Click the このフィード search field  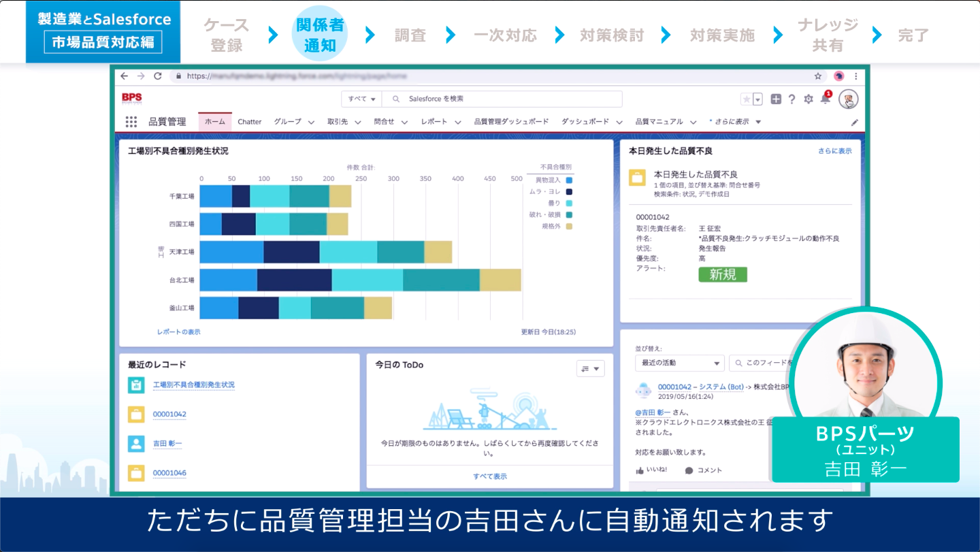pyautogui.click(x=759, y=363)
